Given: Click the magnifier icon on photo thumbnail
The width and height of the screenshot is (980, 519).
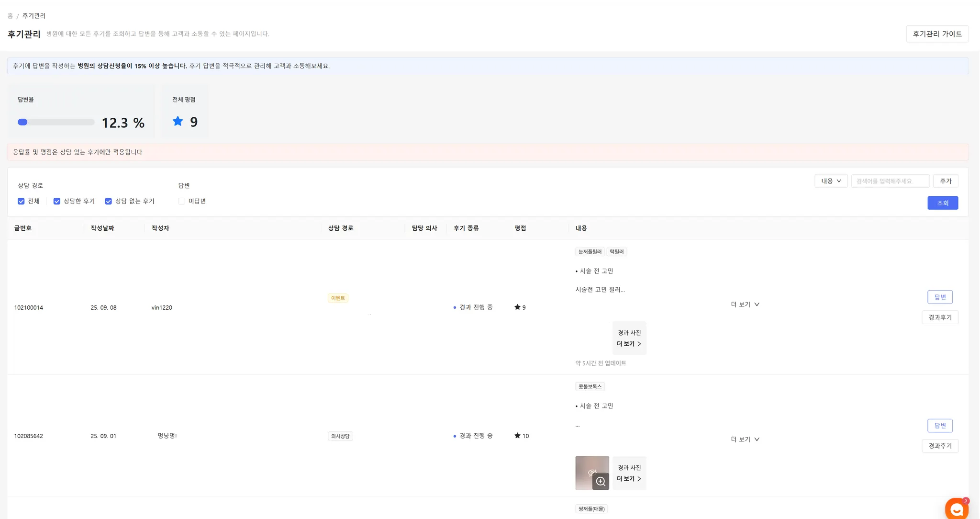Looking at the screenshot, I should coord(601,481).
